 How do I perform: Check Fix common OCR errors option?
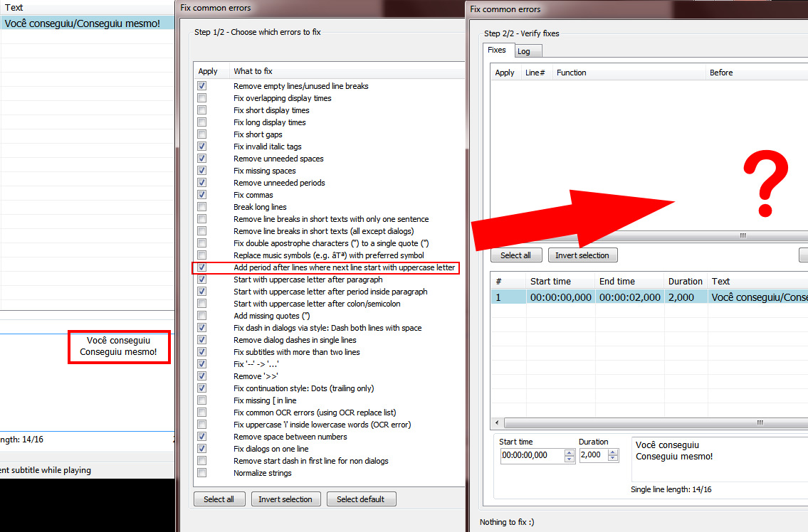coord(202,413)
